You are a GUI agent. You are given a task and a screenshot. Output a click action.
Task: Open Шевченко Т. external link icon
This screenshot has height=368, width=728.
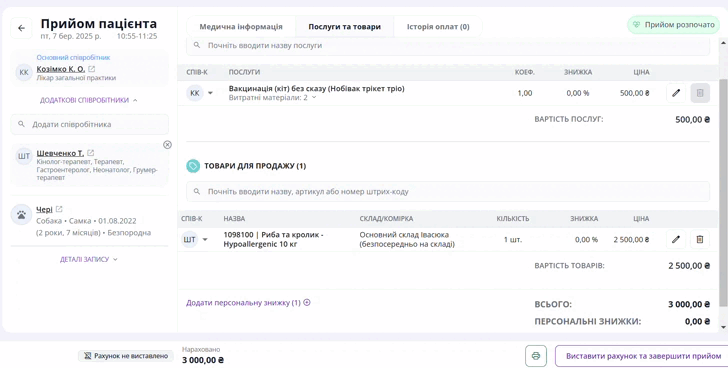pos(91,153)
